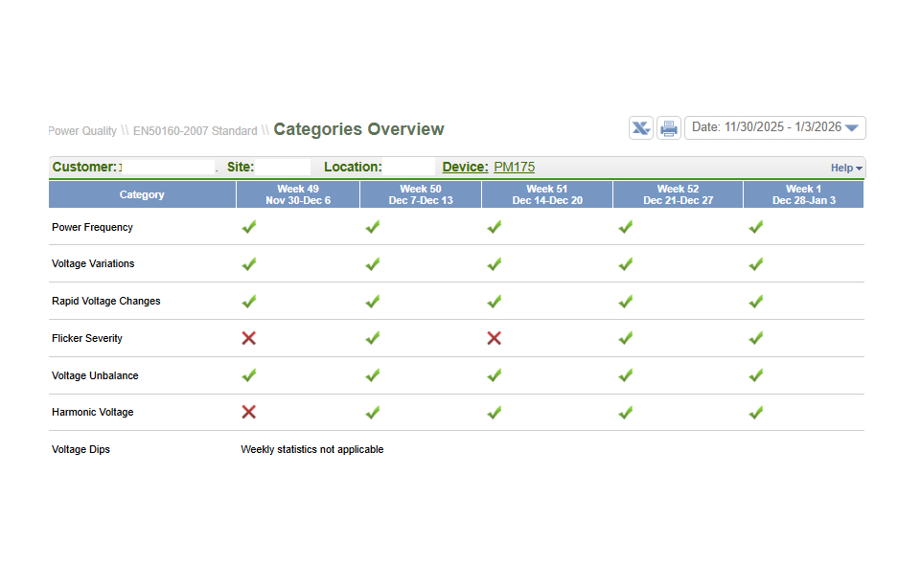Select the Power Frequency category row label
This screenshot has width=921, height=588.
[x=92, y=227]
